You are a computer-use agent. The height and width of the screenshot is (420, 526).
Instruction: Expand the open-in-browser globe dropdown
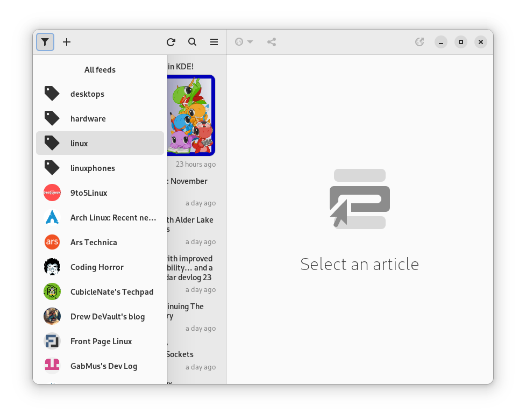tap(244, 42)
